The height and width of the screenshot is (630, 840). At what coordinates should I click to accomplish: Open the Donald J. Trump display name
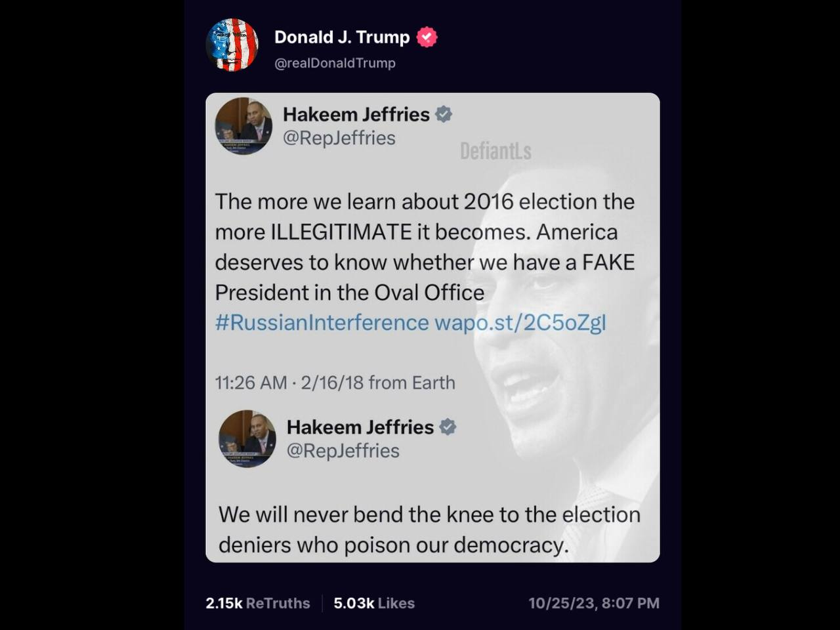[x=341, y=37]
